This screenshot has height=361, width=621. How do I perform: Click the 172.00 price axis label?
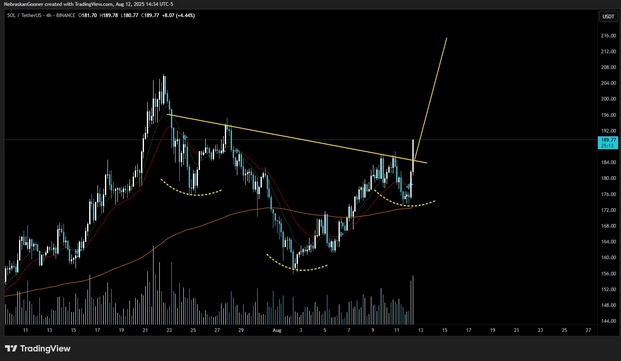coord(608,210)
